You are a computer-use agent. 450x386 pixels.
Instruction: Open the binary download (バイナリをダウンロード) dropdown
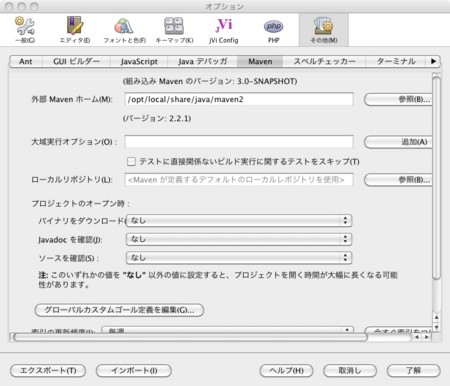[x=239, y=221]
